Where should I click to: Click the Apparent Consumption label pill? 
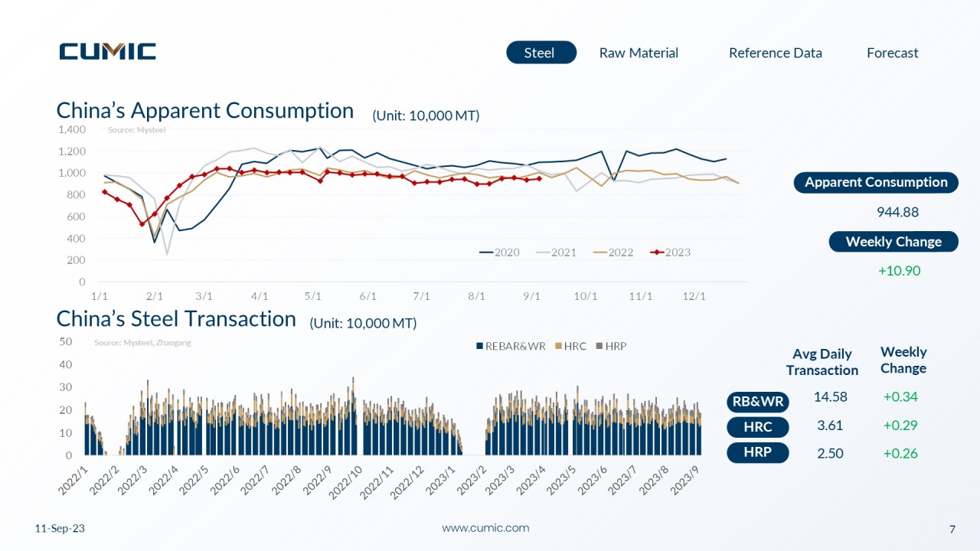click(876, 182)
